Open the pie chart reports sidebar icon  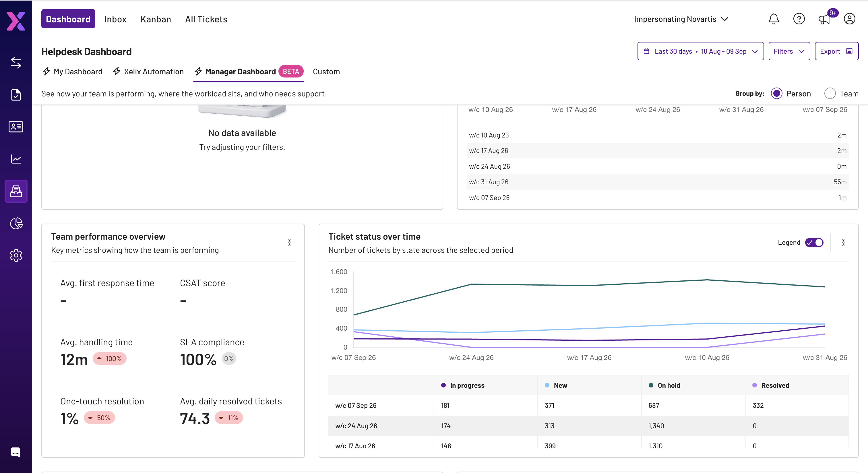click(16, 223)
